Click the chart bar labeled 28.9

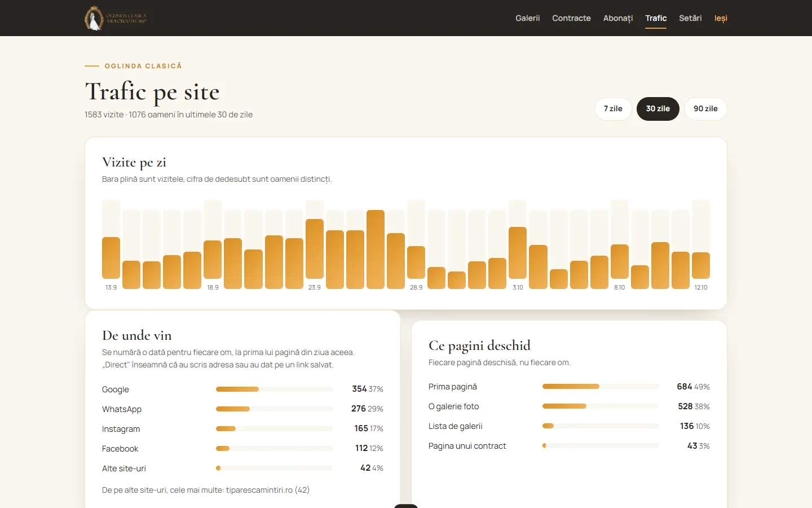[416, 262]
